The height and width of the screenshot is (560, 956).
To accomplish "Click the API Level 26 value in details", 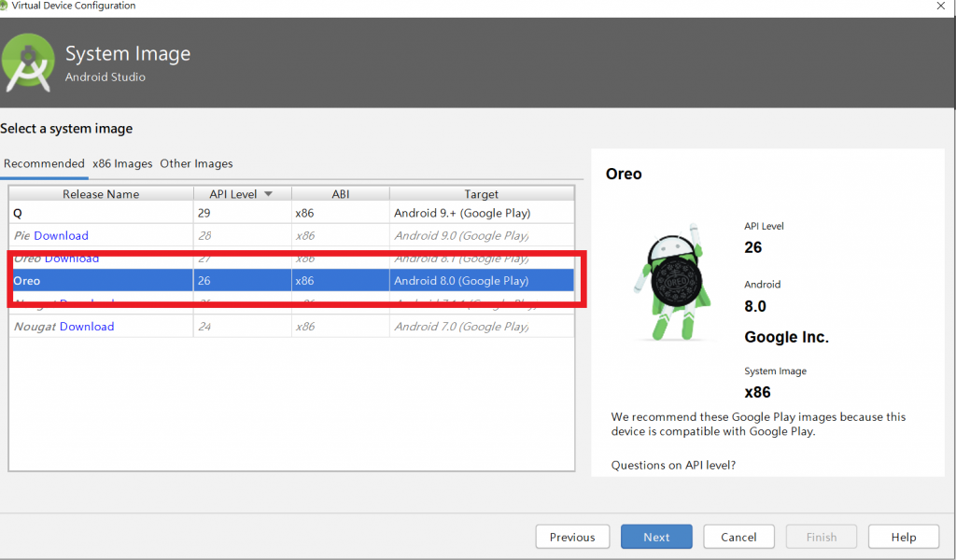I will click(x=753, y=247).
